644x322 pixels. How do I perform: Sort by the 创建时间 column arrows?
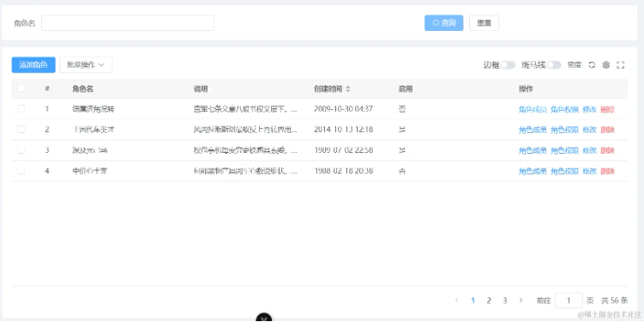coord(348,88)
